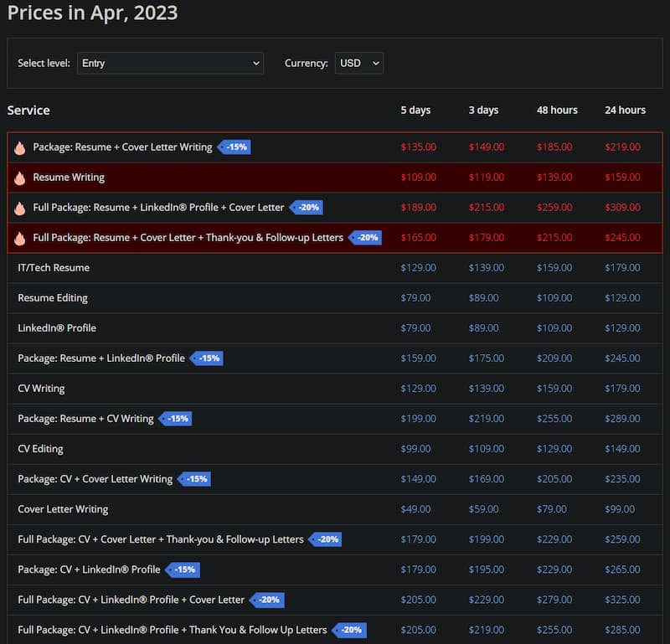Select the CV Writing service name

(41, 389)
